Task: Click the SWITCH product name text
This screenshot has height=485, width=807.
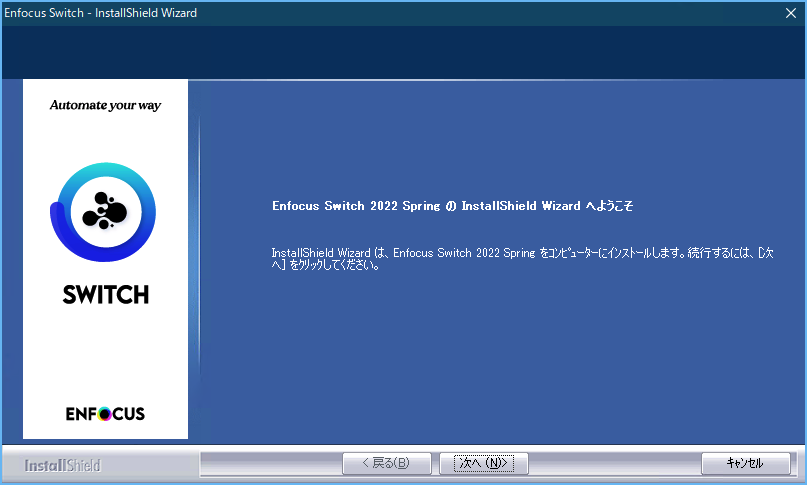Action: [x=106, y=295]
